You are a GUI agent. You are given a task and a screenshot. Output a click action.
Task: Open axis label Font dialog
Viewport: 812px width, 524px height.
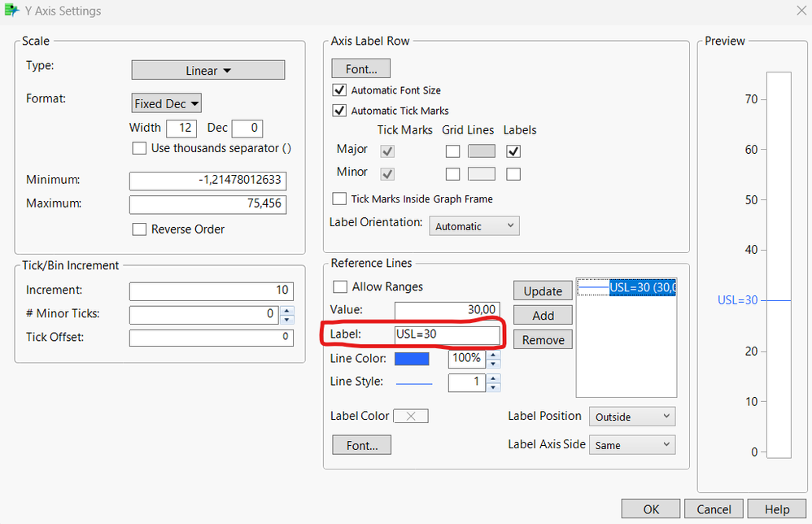361,69
